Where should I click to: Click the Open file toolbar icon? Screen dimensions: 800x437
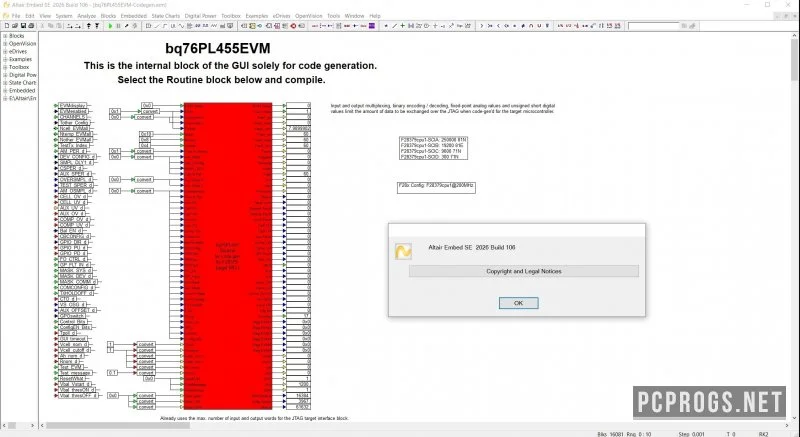(x=15, y=25)
